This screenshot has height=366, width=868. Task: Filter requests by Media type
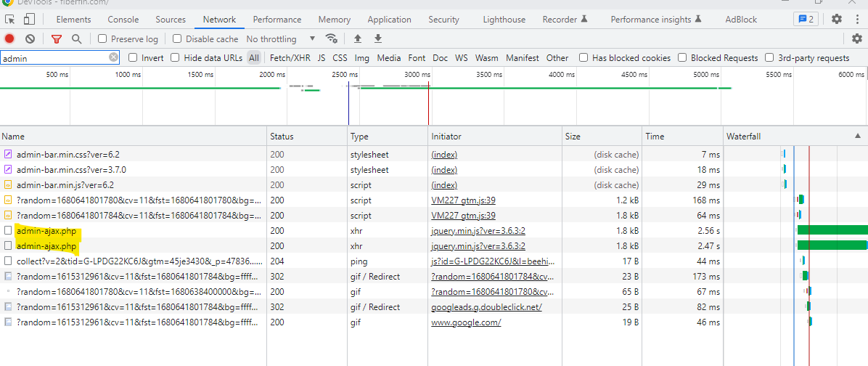click(x=388, y=57)
